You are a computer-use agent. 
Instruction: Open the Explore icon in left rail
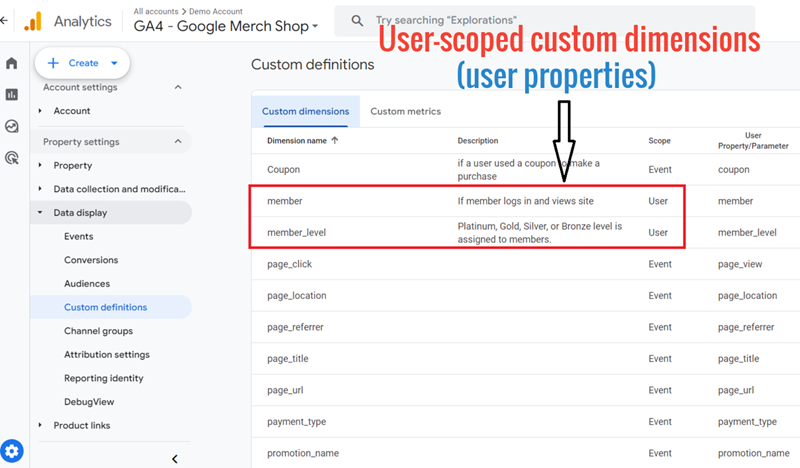point(12,126)
